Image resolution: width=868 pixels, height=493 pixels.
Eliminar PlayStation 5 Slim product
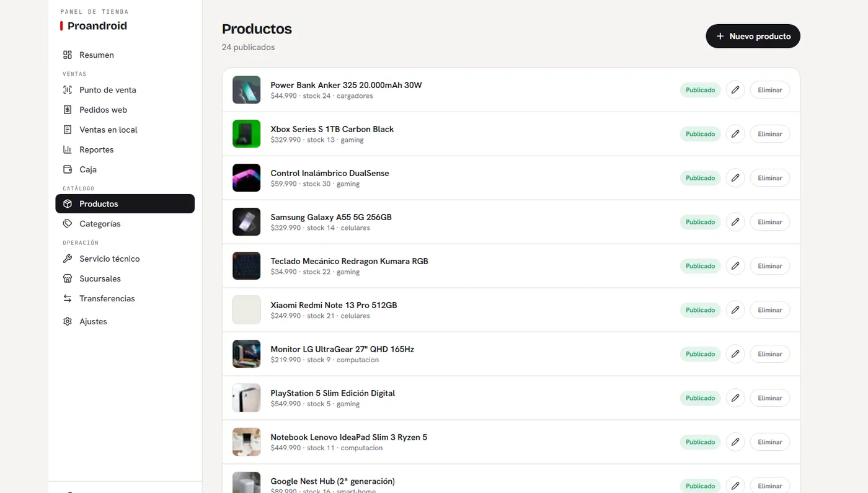coord(770,398)
